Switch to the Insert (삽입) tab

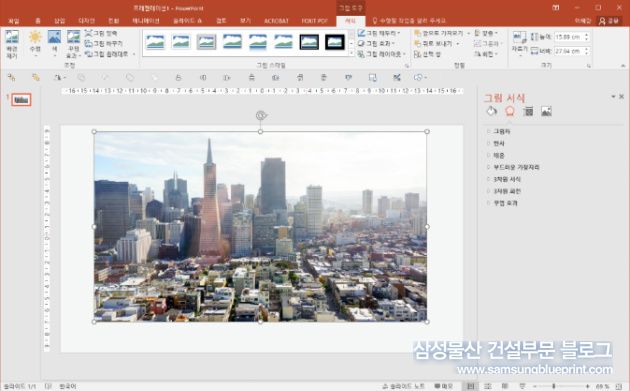click(59, 21)
